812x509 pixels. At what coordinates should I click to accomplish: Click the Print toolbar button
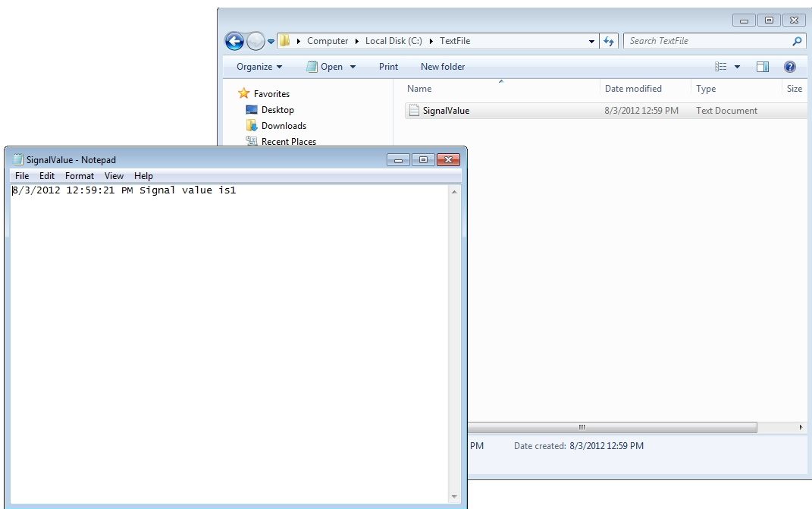point(388,67)
